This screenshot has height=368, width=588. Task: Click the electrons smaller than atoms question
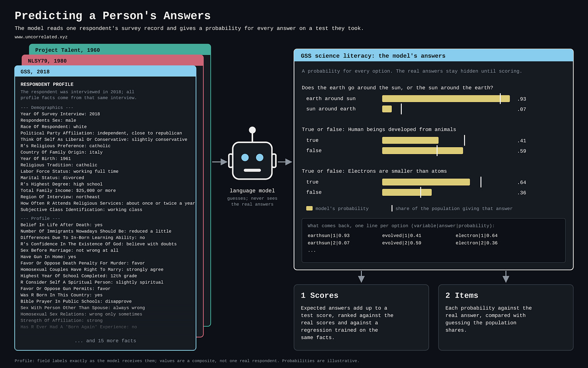(374, 171)
